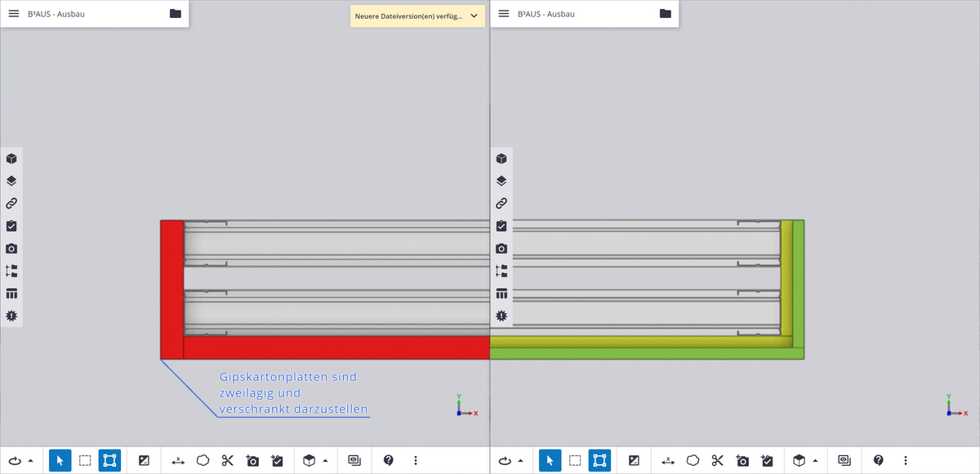Open the issues clipboard panel, right sidebar
This screenshot has height=474, width=980.
[501, 226]
